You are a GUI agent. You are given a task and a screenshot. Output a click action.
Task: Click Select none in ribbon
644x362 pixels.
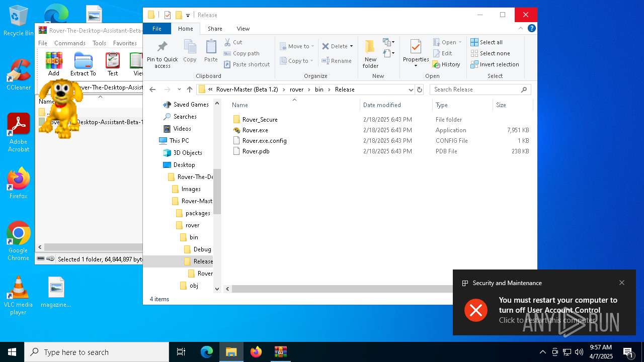pos(490,53)
